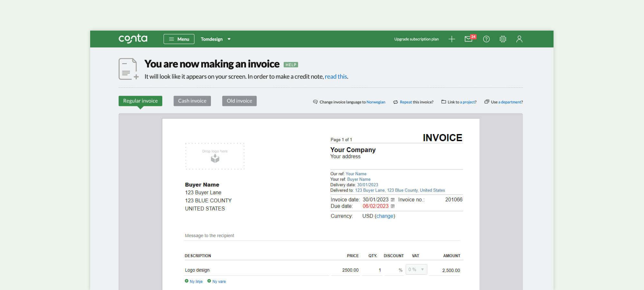Viewport: 644px width, 290px height.
Task: Open the calendar icon next to due date
Action: (x=393, y=206)
